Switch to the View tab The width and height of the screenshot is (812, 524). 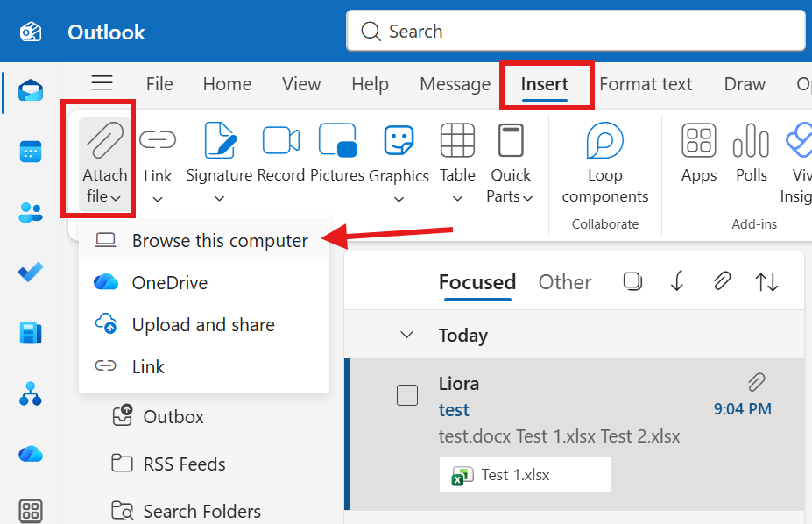click(x=301, y=84)
